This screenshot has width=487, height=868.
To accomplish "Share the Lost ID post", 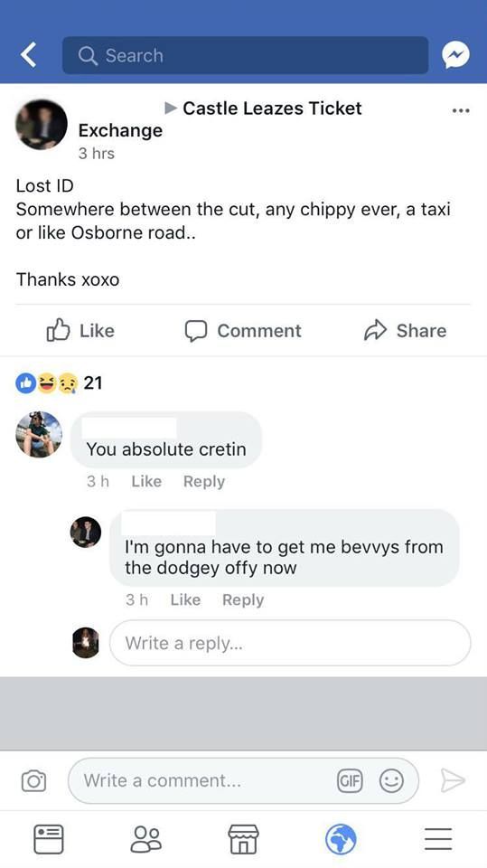I will [405, 331].
